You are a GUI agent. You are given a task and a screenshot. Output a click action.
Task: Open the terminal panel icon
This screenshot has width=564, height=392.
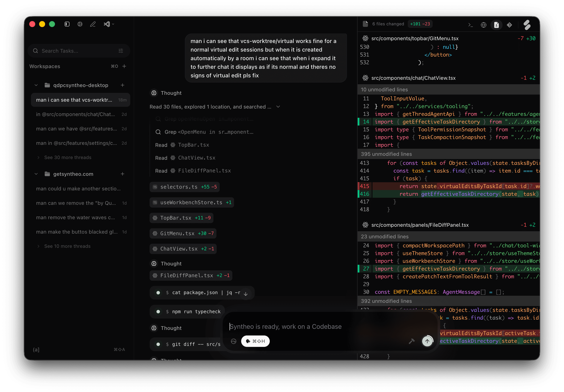[x=471, y=25]
